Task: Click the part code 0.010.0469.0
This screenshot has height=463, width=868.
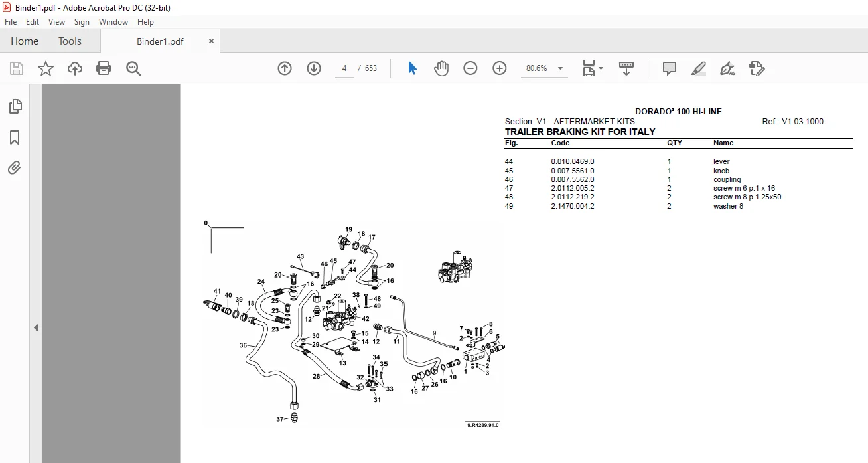Action: coord(573,161)
